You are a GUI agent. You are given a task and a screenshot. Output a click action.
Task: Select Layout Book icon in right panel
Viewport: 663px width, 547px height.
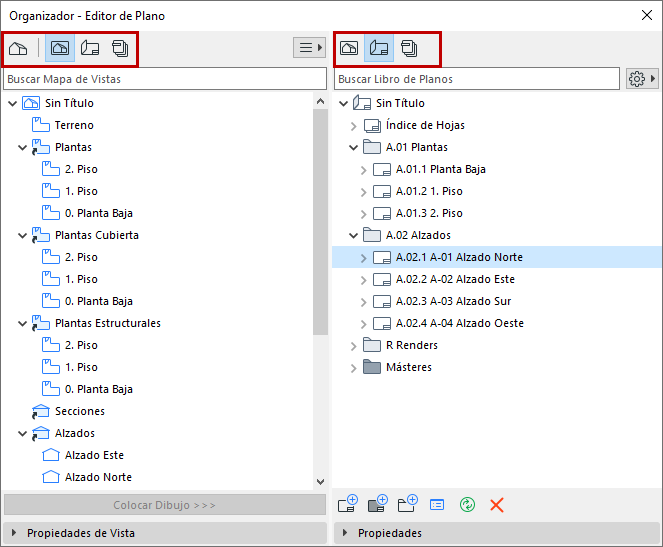pos(379,48)
